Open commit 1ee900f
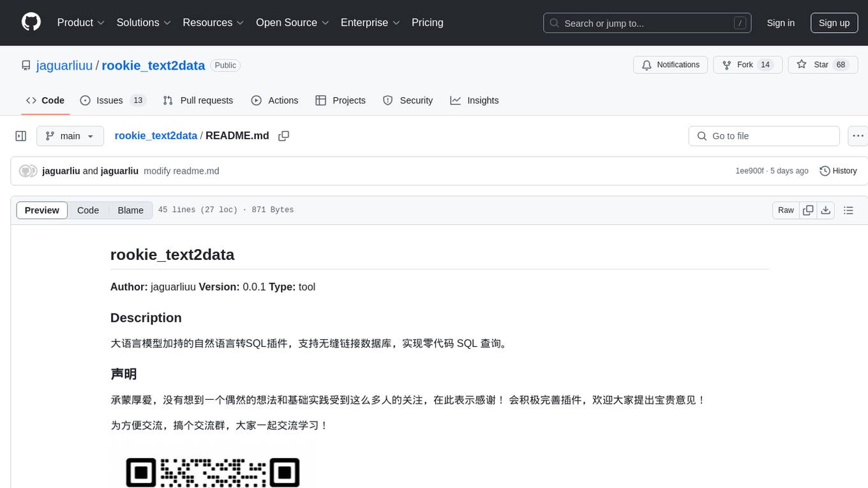 [x=749, y=171]
